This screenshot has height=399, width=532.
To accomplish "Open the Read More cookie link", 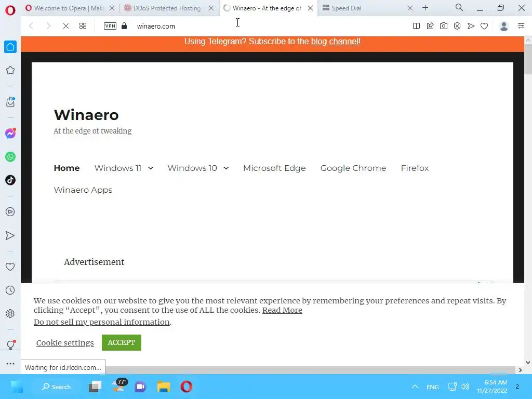I will pyautogui.click(x=282, y=310).
